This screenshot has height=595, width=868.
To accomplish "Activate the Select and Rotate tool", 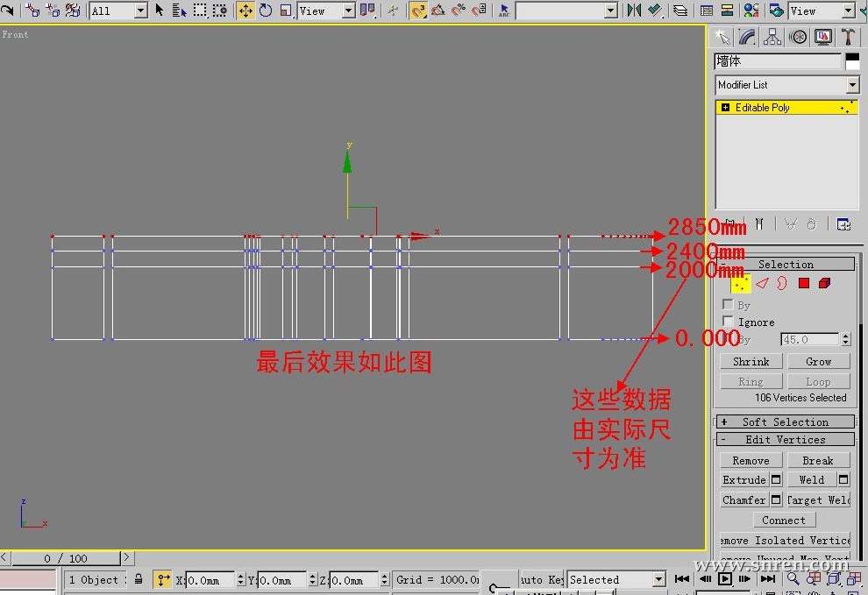I will pos(266,10).
